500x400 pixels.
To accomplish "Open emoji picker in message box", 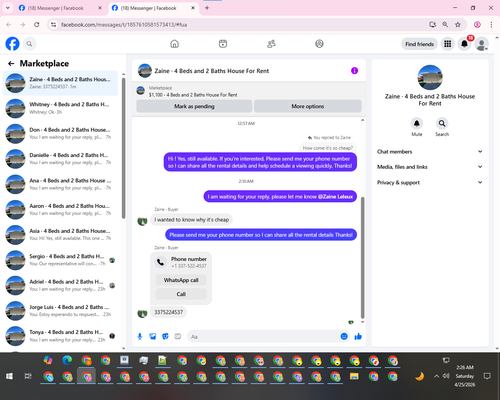I will [344, 337].
